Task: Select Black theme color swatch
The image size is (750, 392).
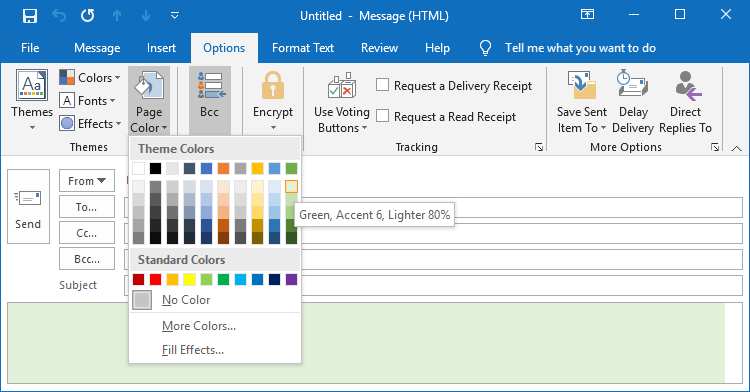Action: tap(155, 168)
